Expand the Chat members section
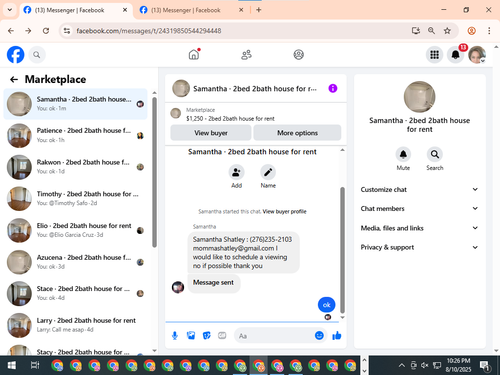 [419, 208]
